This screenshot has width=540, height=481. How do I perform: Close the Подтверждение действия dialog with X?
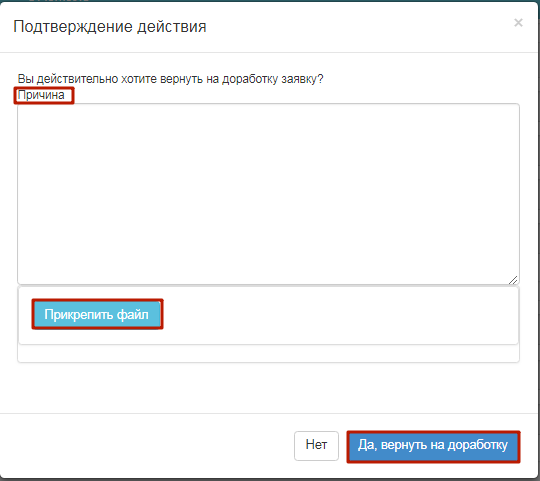[x=518, y=23]
